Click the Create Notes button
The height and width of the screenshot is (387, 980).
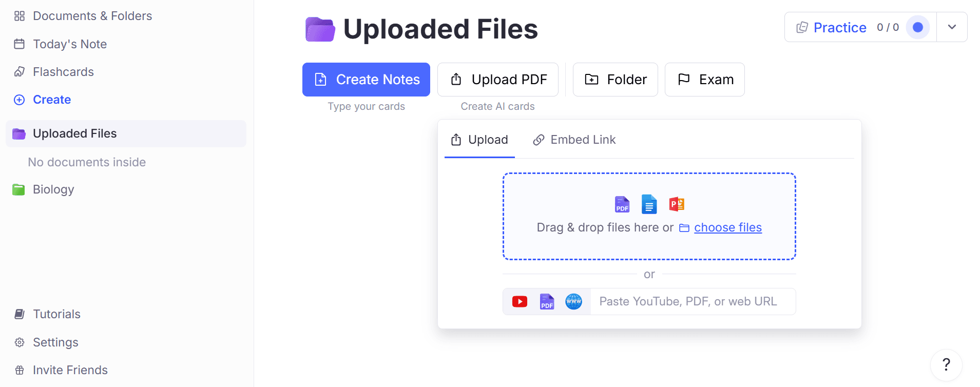[366, 80]
